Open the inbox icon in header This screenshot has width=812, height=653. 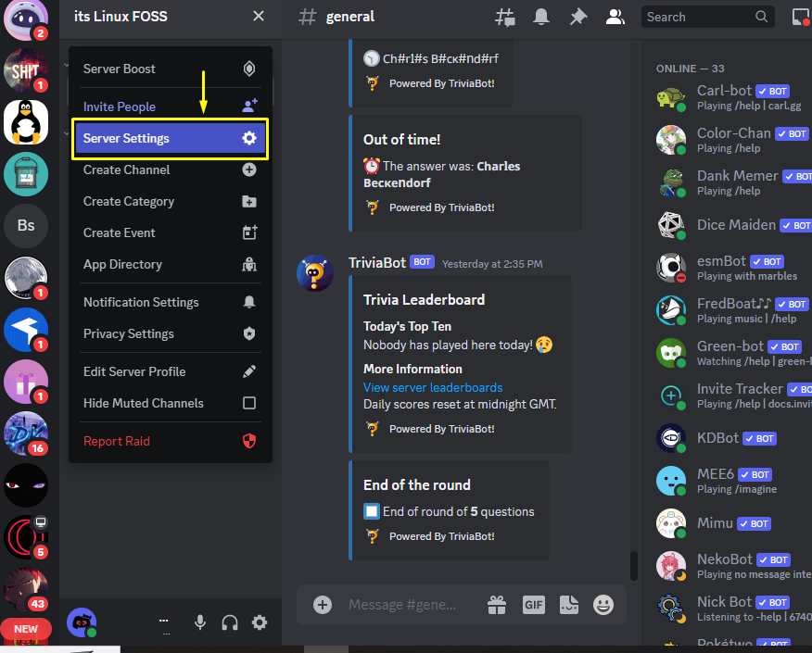pos(802,17)
